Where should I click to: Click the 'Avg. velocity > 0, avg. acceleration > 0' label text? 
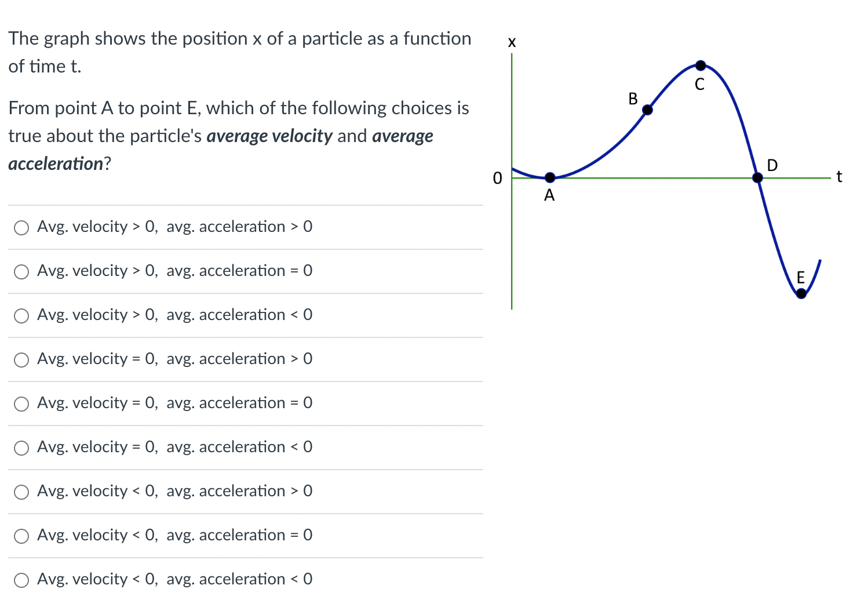174,227
